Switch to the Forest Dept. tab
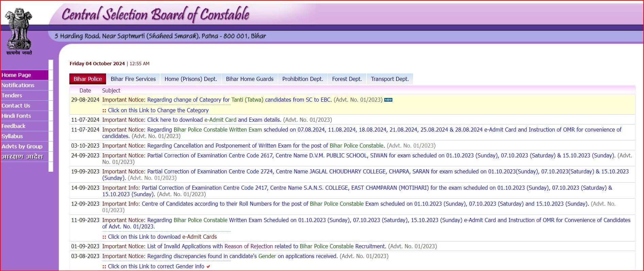The width and height of the screenshot is (644, 271). tap(347, 79)
